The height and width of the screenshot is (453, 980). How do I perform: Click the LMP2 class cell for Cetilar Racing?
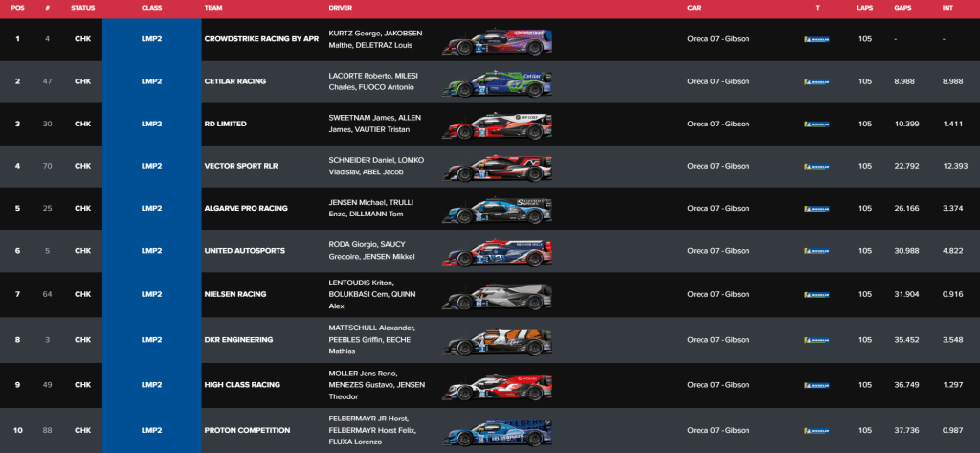[x=152, y=81]
